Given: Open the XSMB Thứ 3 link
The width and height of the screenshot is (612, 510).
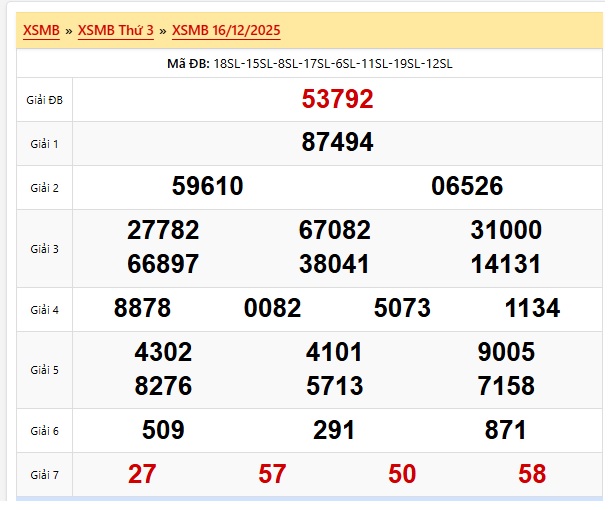Looking at the screenshot, I should [115, 31].
